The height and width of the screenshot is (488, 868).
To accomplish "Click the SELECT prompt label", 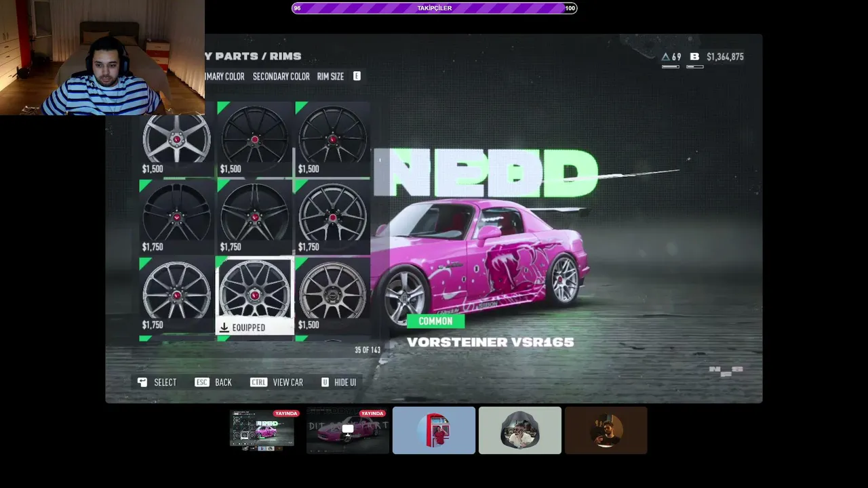I will pyautogui.click(x=165, y=382).
